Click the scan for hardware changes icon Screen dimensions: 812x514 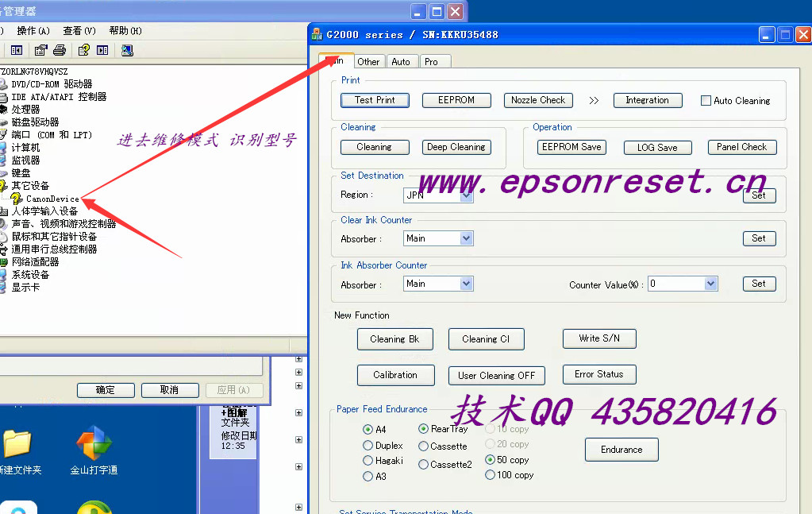126,50
